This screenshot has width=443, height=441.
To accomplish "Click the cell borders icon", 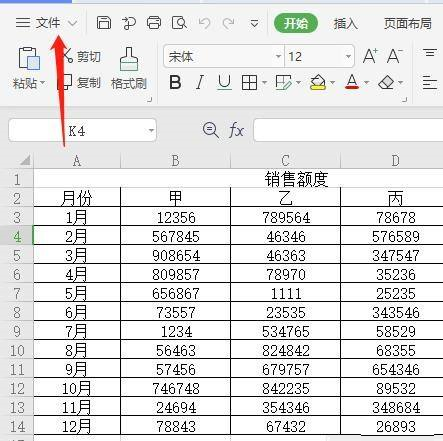I will pos(249,82).
